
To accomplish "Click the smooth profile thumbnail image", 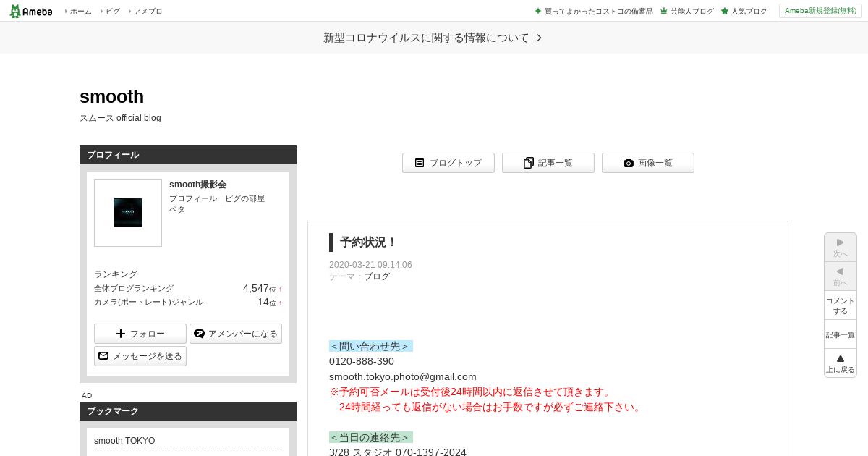I will [128, 213].
